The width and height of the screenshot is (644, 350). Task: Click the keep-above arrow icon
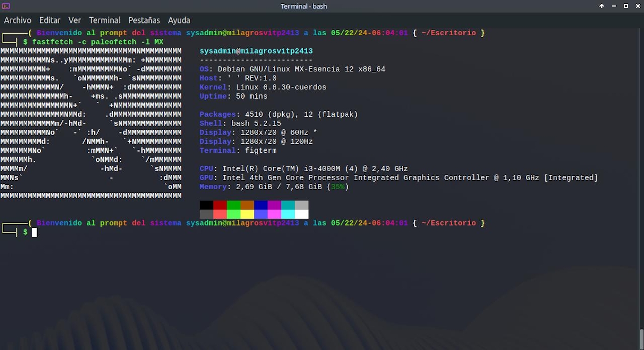click(x=601, y=6)
